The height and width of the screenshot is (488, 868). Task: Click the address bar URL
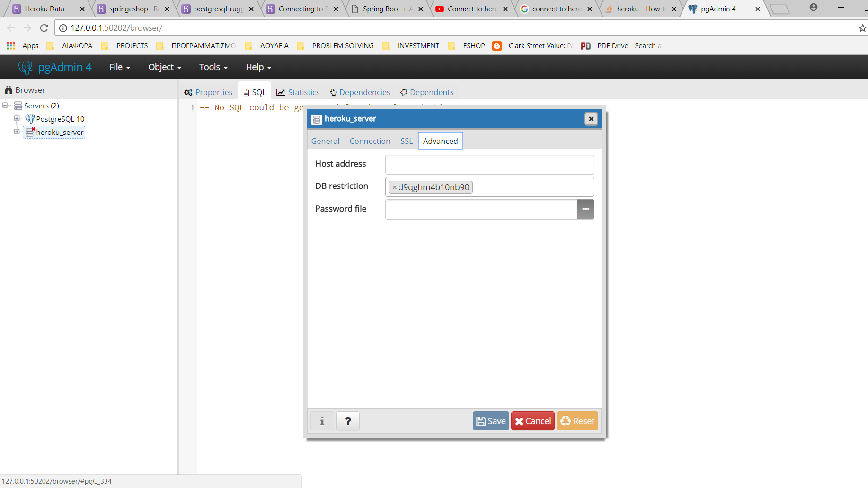click(x=116, y=28)
